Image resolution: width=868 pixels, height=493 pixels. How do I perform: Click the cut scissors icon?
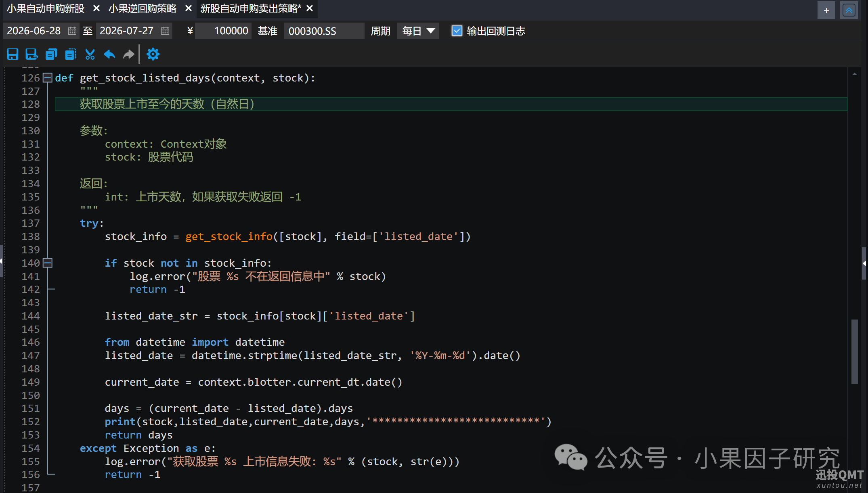click(x=90, y=54)
